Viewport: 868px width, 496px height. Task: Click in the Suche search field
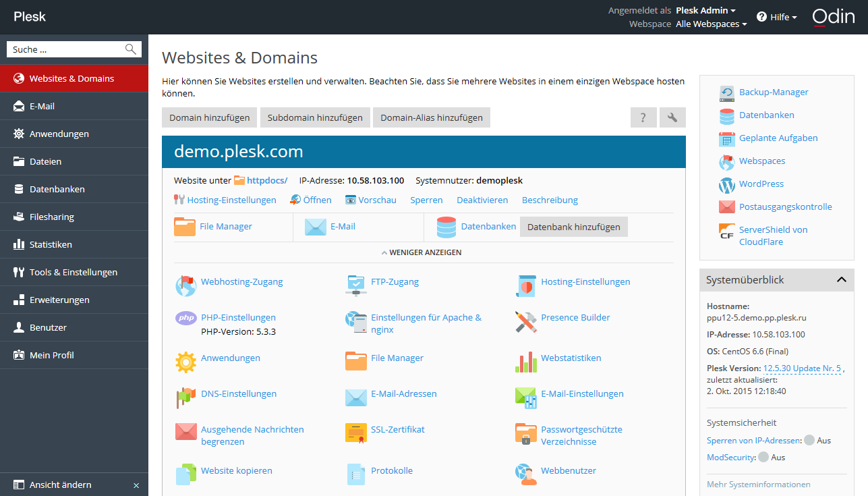pos(66,49)
